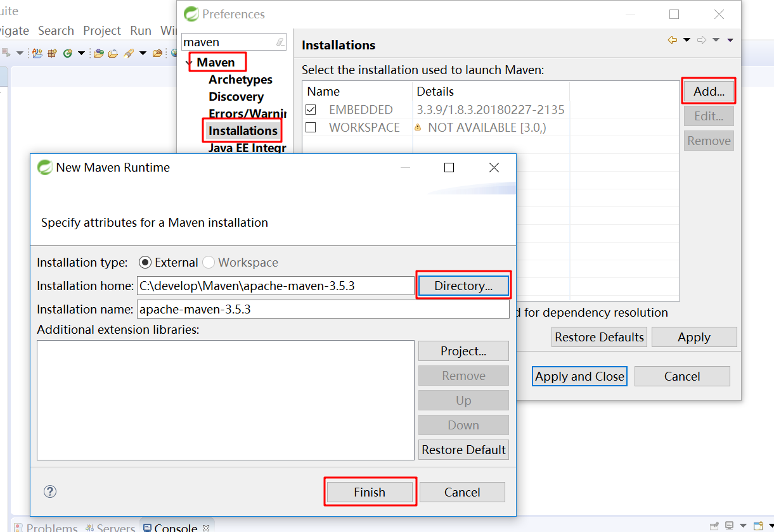Screen dimensions: 774x532
Task: Click the Additional extension libraries list
Action: [226, 400]
